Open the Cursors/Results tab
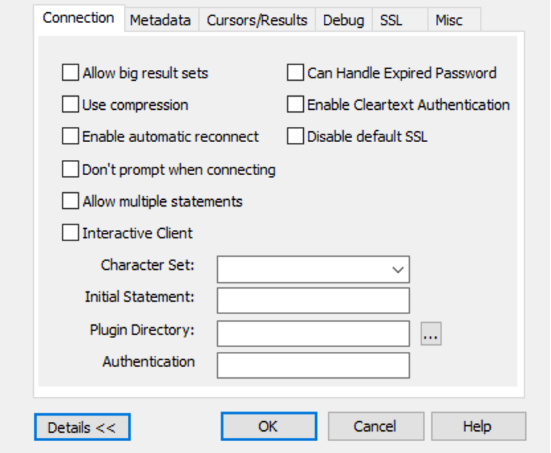Screen dimensions: 551x453 click(x=257, y=20)
